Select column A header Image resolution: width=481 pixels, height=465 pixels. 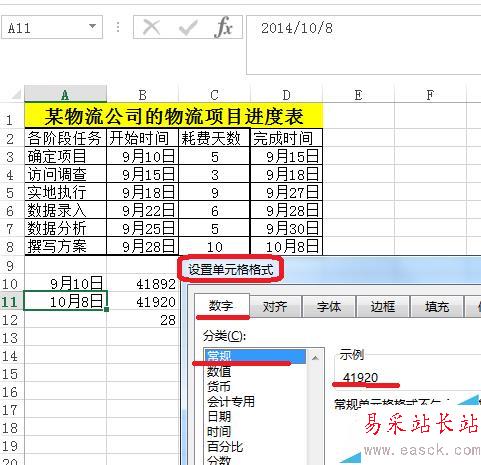(65, 95)
